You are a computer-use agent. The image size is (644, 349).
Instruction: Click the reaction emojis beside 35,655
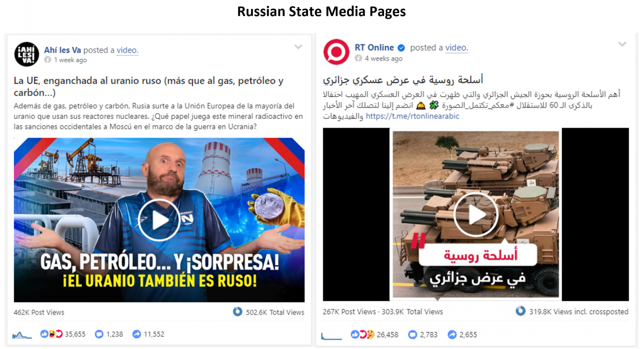click(51, 334)
